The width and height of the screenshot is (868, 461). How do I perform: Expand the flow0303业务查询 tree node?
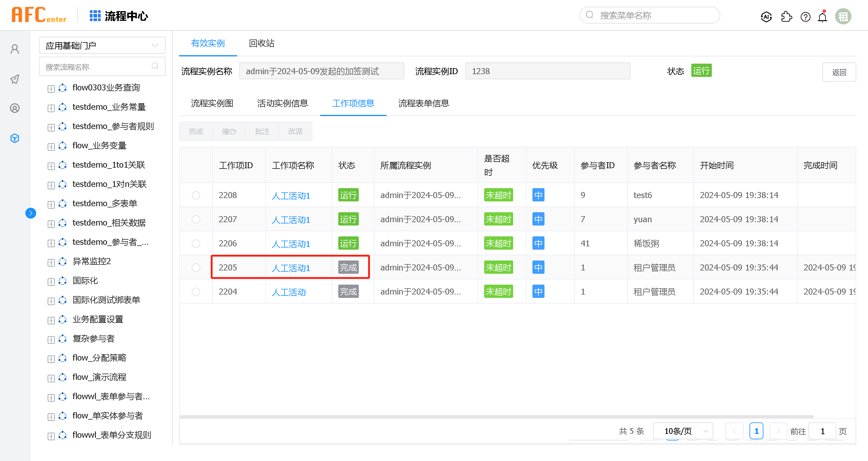pos(51,89)
